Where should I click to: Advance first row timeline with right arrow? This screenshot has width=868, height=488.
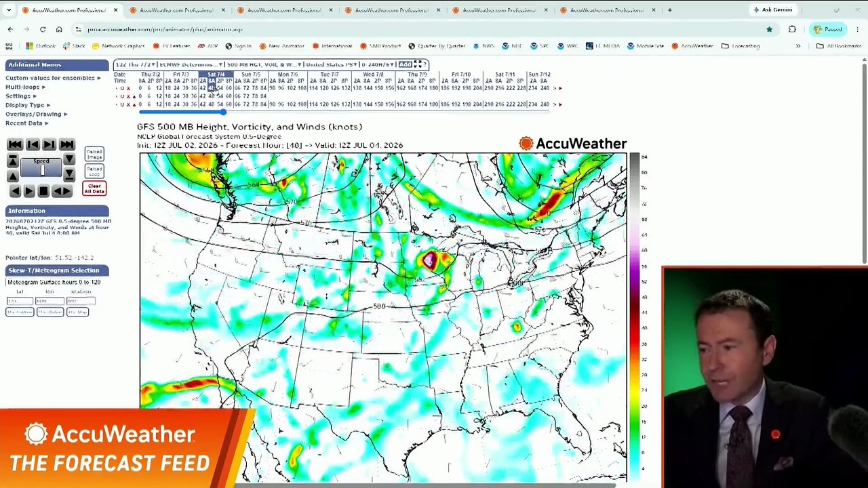point(560,88)
